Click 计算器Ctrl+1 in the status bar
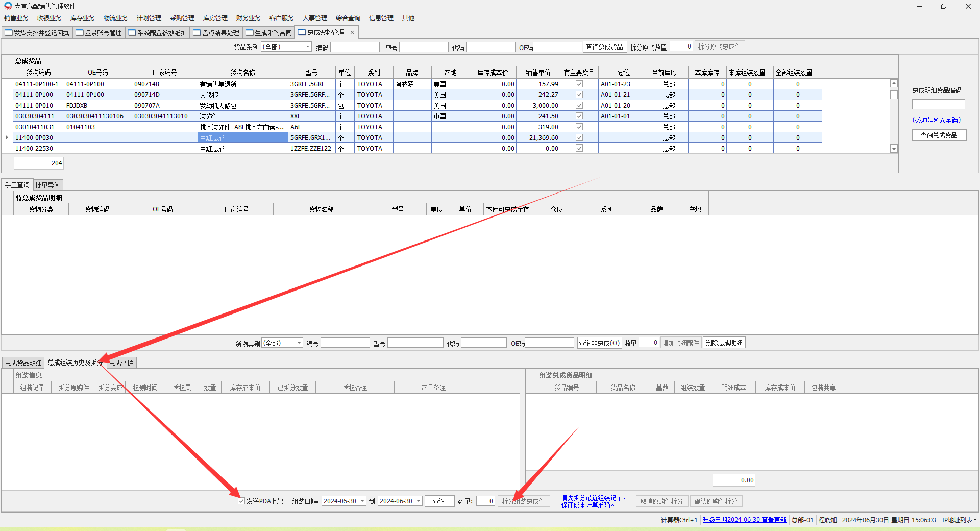Viewport: 980px width, 531px height. coord(679,520)
